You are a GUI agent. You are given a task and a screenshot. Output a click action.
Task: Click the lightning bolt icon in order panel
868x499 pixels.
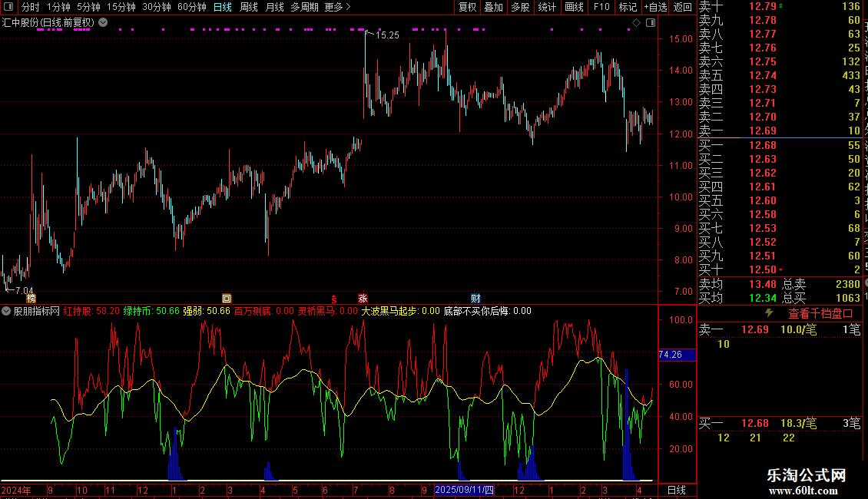pos(769,313)
